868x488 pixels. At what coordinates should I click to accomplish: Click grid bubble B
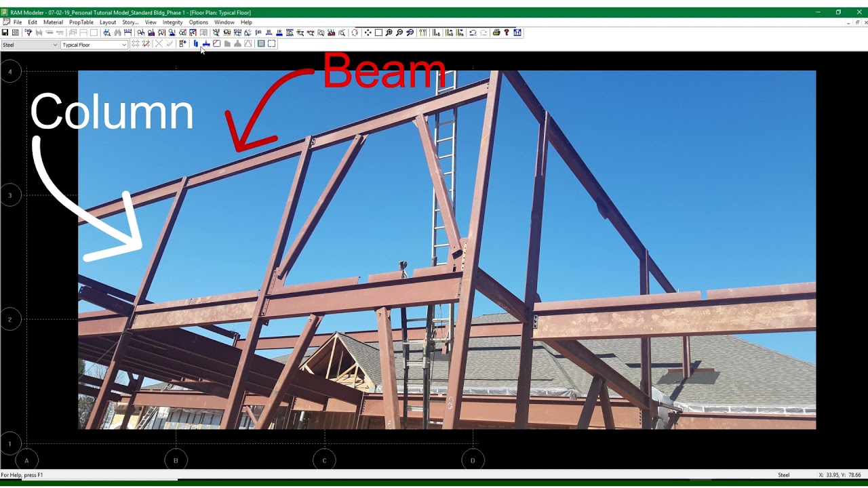pos(176,460)
